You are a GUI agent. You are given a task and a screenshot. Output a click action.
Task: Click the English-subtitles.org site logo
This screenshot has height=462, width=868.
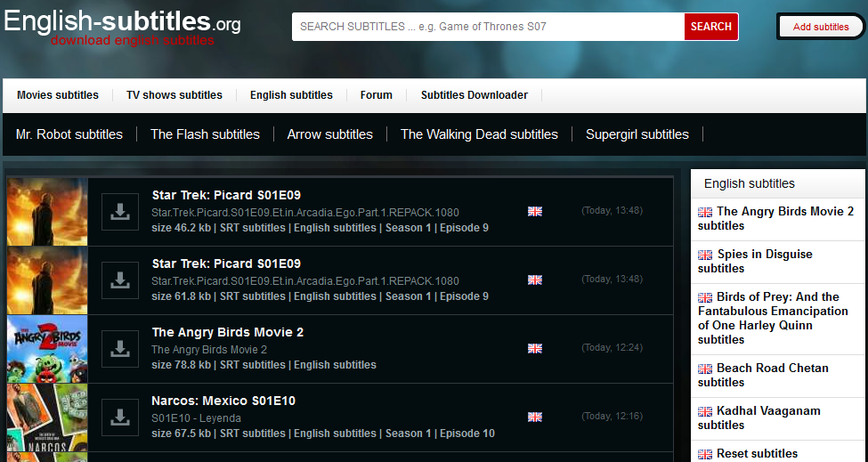click(x=122, y=22)
